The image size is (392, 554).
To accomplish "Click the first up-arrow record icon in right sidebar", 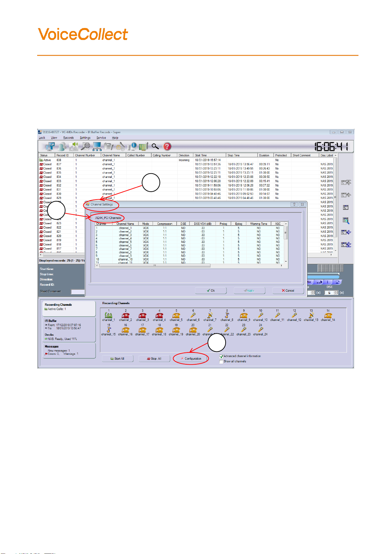I will coord(346,182).
